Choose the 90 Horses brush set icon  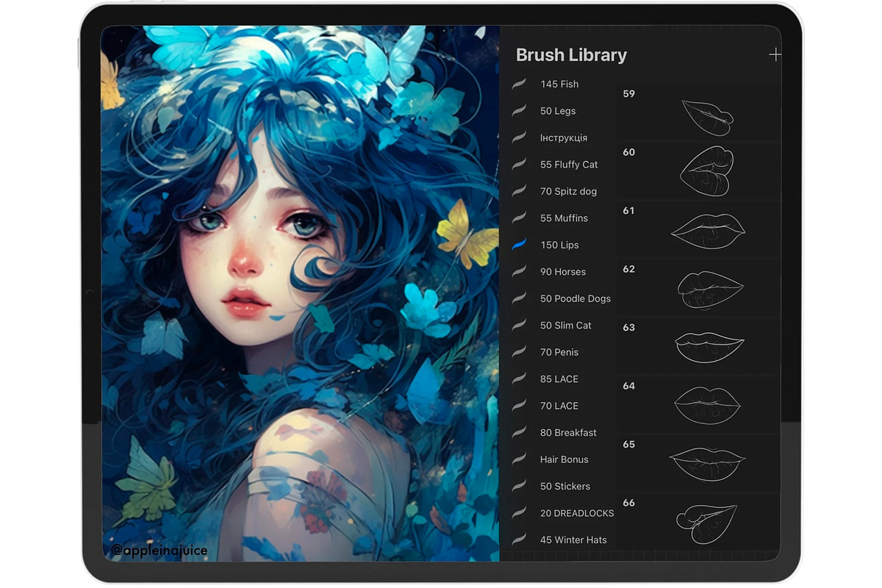pyautogui.click(x=520, y=272)
